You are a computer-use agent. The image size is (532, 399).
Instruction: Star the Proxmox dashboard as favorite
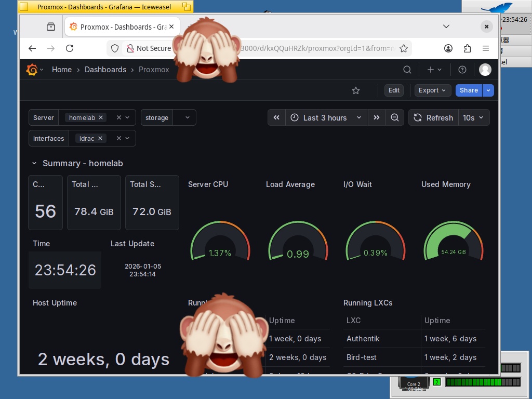coord(355,90)
